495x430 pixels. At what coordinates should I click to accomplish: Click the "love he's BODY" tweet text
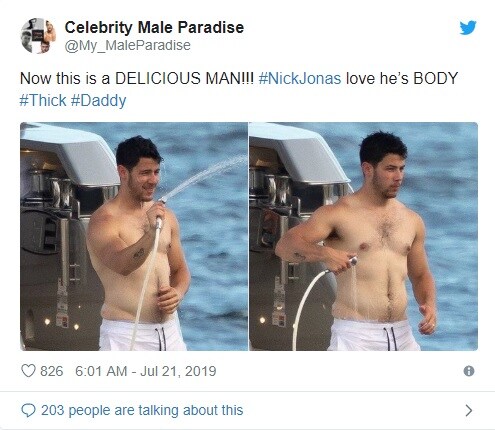click(402, 79)
